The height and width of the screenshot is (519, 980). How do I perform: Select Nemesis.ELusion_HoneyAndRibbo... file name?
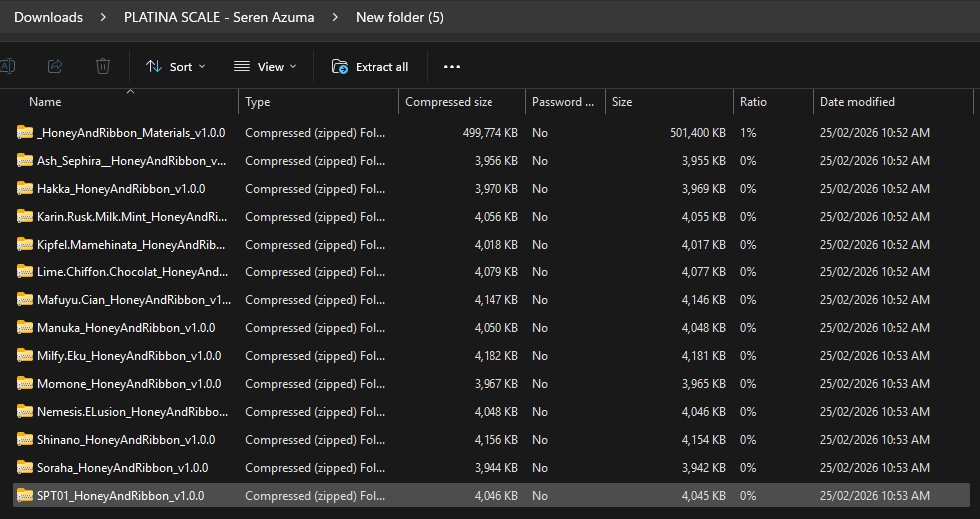coord(133,411)
